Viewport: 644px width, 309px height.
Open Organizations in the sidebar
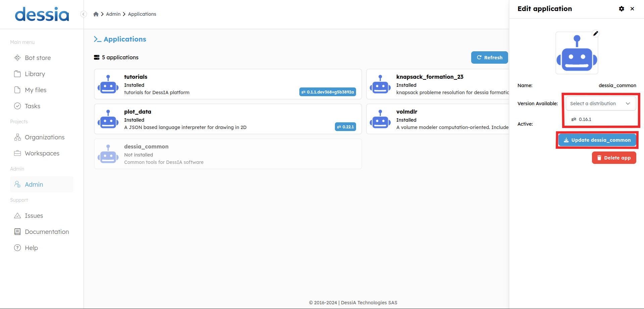tap(42, 137)
